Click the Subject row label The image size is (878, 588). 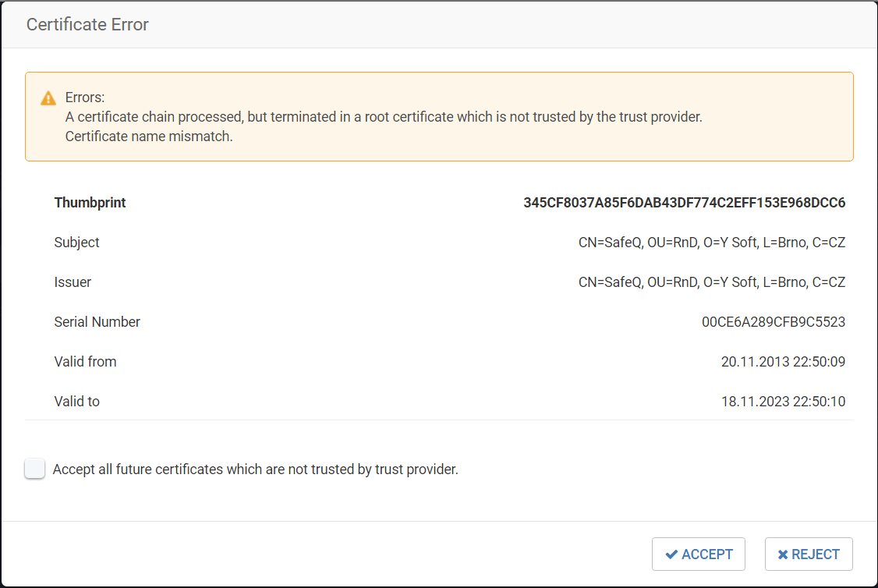pos(76,243)
